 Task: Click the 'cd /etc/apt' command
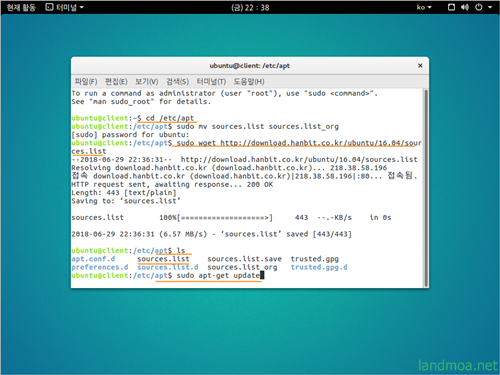coord(170,118)
